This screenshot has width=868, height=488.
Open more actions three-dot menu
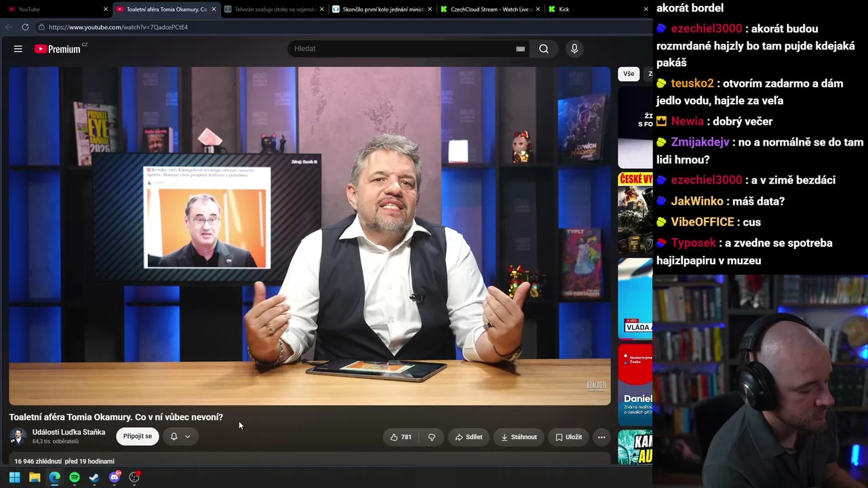tap(601, 437)
